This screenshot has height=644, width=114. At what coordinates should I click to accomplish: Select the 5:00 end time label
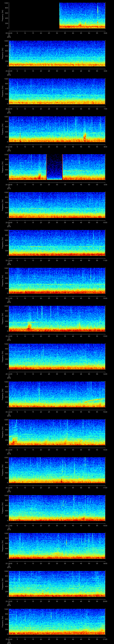(105, 33)
